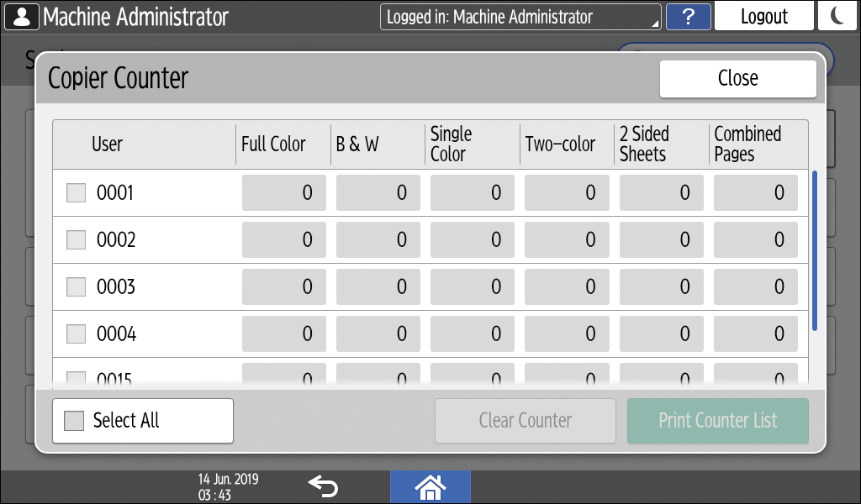Click the user list vertical scrollbar

[814, 252]
